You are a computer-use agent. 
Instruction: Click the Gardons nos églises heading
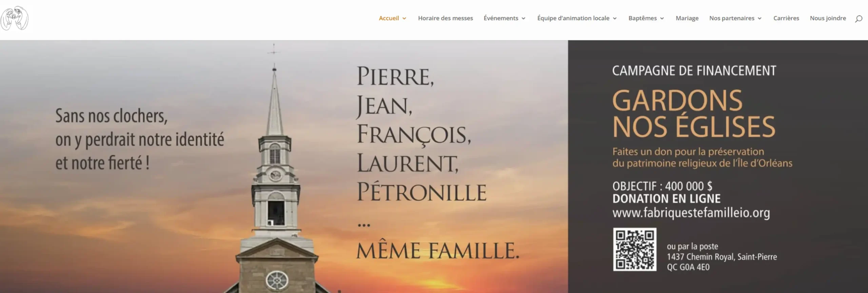694,113
